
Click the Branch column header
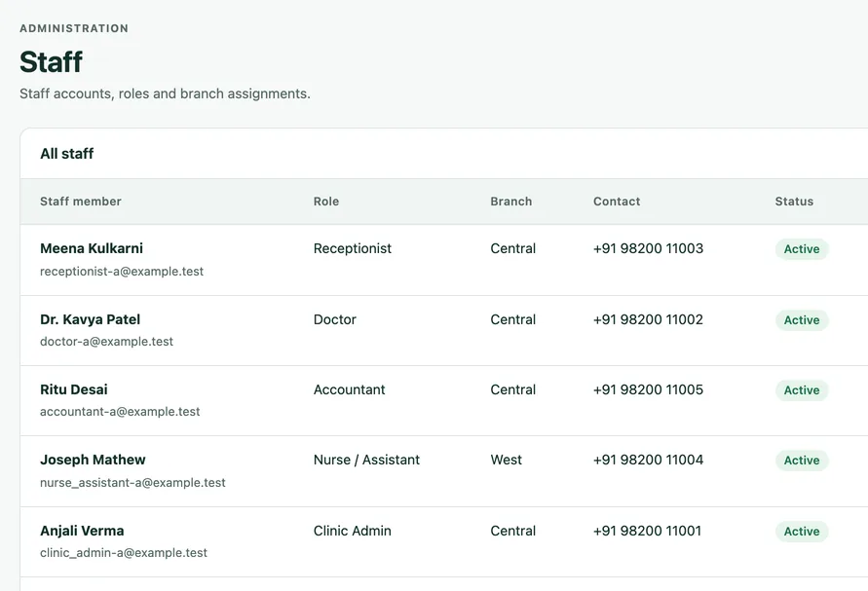[x=510, y=202]
